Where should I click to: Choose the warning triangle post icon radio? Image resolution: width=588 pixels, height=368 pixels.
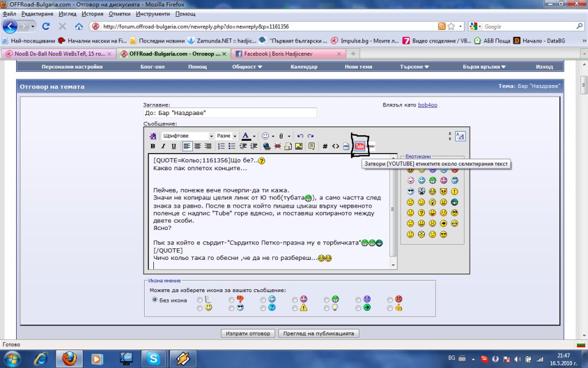(295, 308)
